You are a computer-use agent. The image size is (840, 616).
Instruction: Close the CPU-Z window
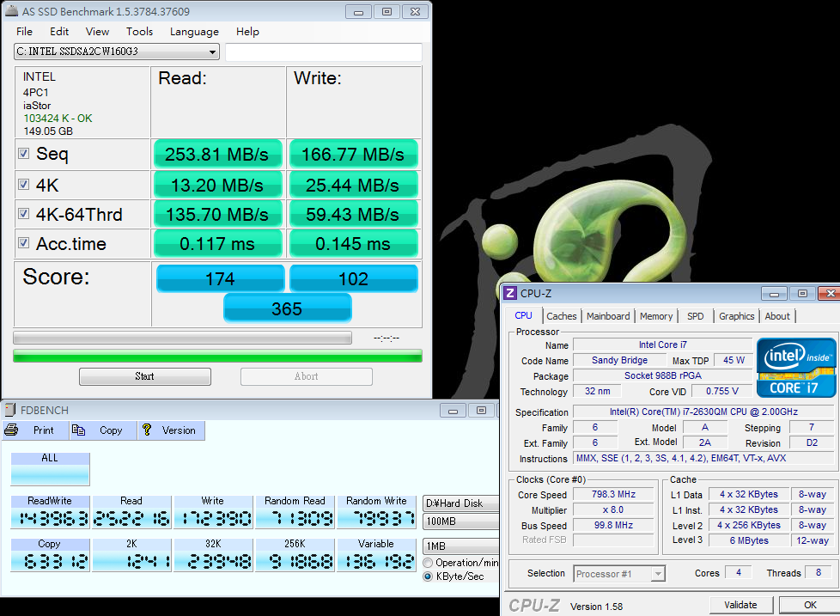pyautogui.click(x=830, y=294)
